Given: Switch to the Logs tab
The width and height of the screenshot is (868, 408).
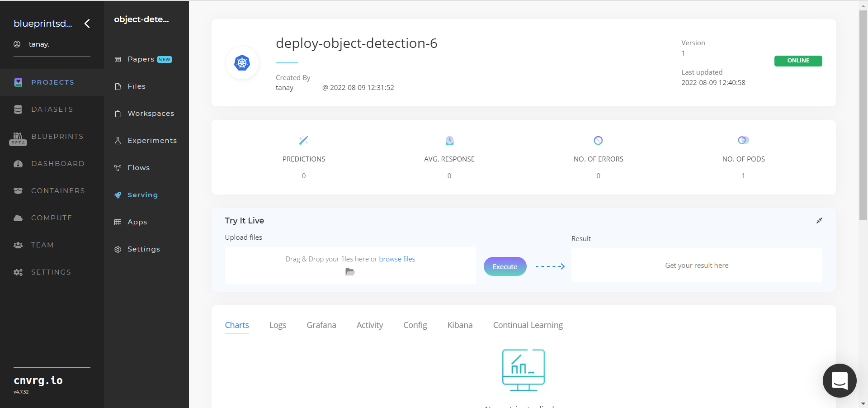Looking at the screenshot, I should 278,325.
